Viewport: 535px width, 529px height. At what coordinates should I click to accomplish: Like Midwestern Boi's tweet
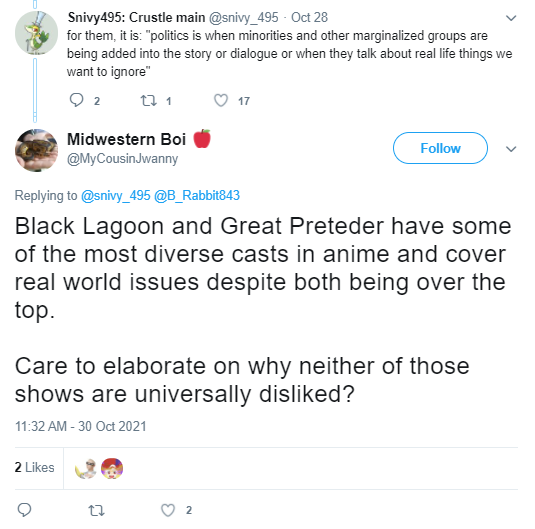point(168,510)
